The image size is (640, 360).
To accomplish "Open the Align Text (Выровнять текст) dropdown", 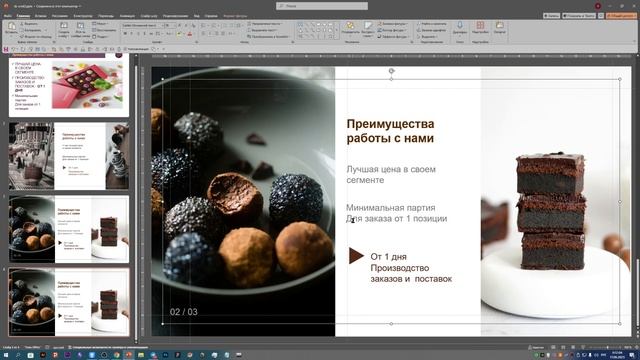I will (x=263, y=30).
